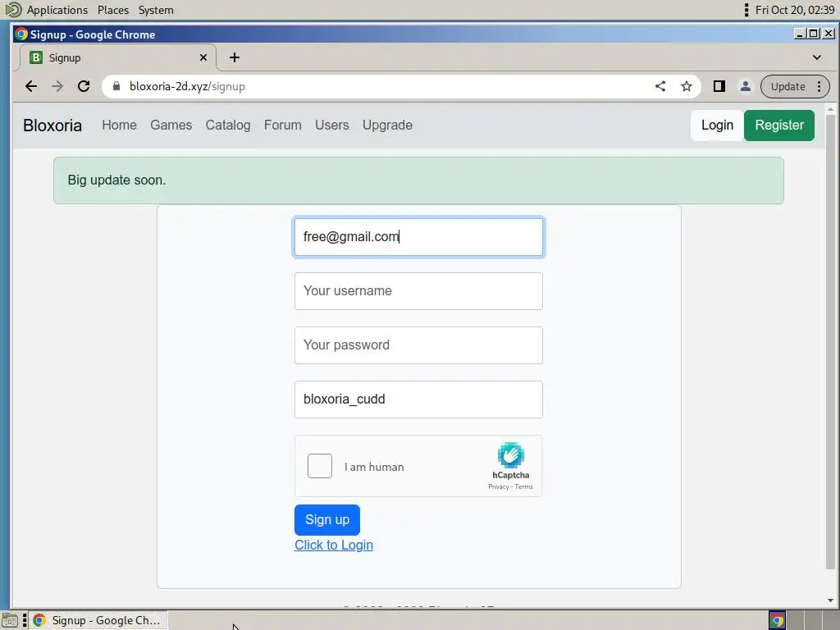840x630 pixels.
Task: Bookmark this tab with the star icon
Action: point(687,86)
